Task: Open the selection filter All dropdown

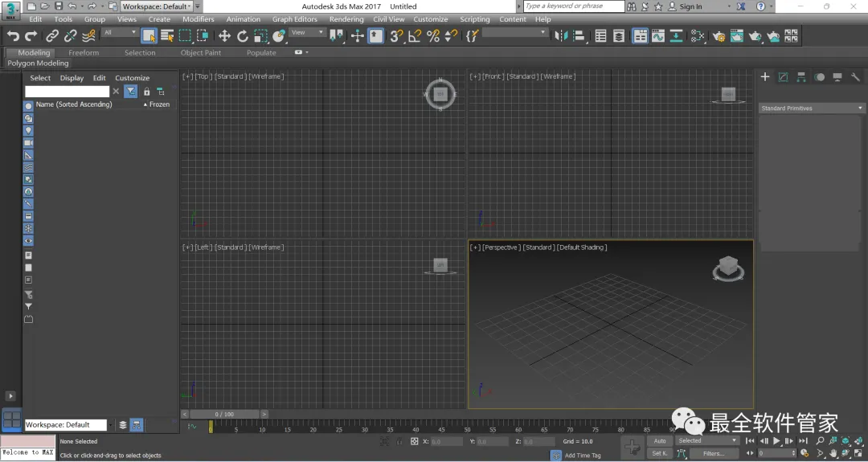Action: coord(121,33)
